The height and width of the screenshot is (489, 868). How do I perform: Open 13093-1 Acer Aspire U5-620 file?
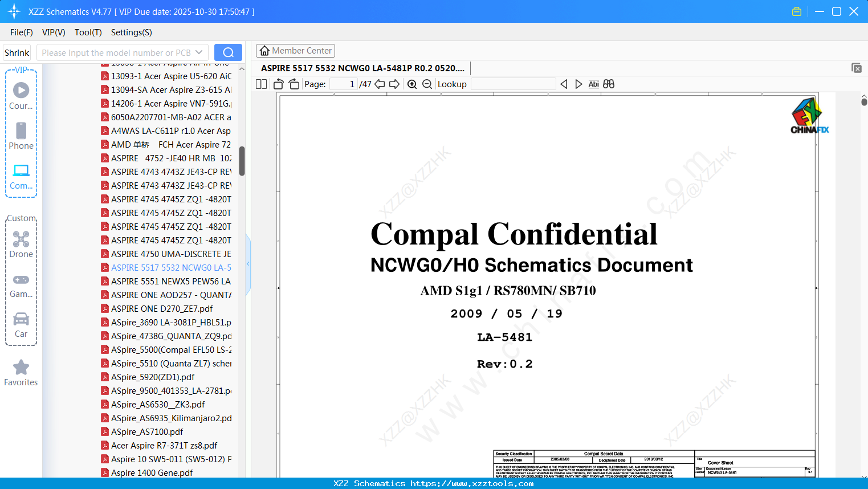[x=166, y=76]
